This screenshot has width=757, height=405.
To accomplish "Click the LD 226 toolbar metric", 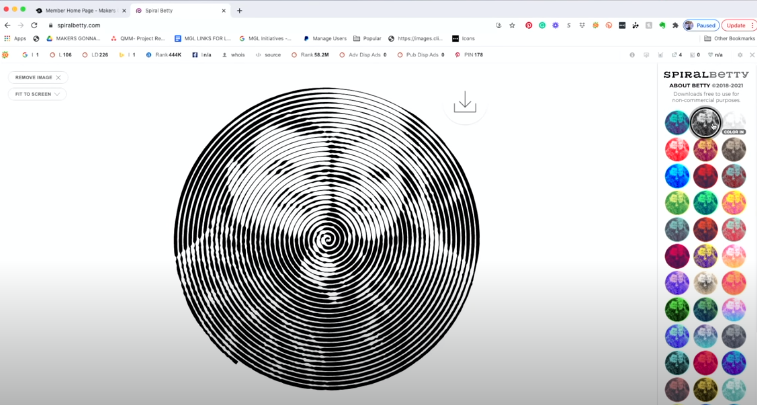I will pyautogui.click(x=95, y=55).
